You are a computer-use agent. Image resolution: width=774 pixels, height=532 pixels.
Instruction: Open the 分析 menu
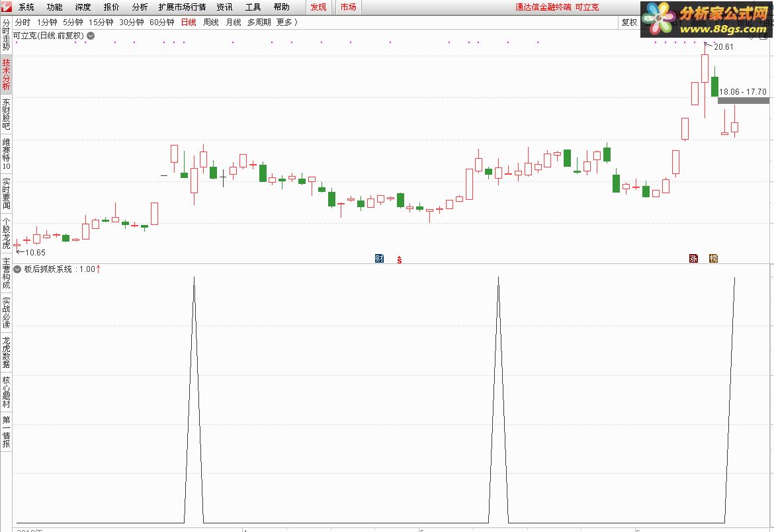140,7
